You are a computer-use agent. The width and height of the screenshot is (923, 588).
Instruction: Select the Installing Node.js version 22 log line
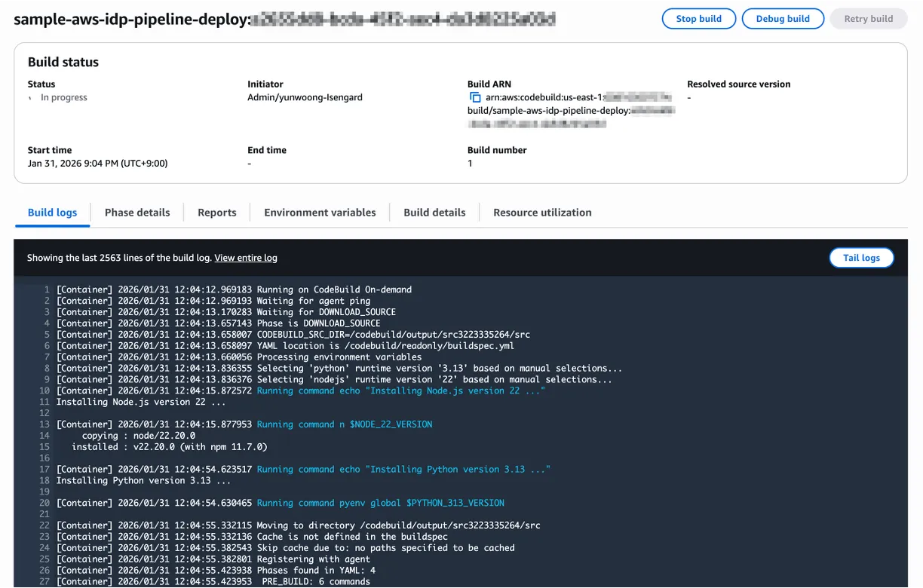point(114,402)
